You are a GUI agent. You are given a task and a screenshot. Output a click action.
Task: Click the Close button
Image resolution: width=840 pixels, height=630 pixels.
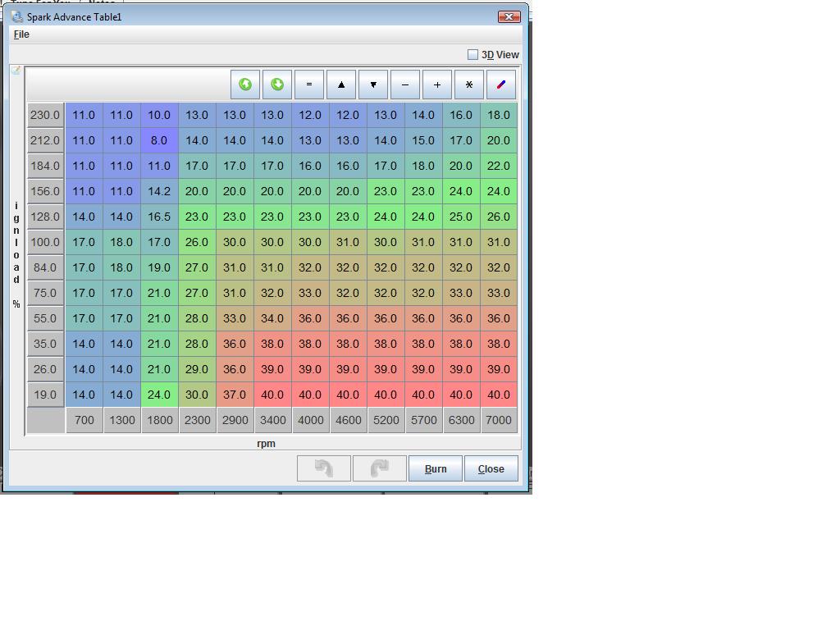(x=491, y=468)
